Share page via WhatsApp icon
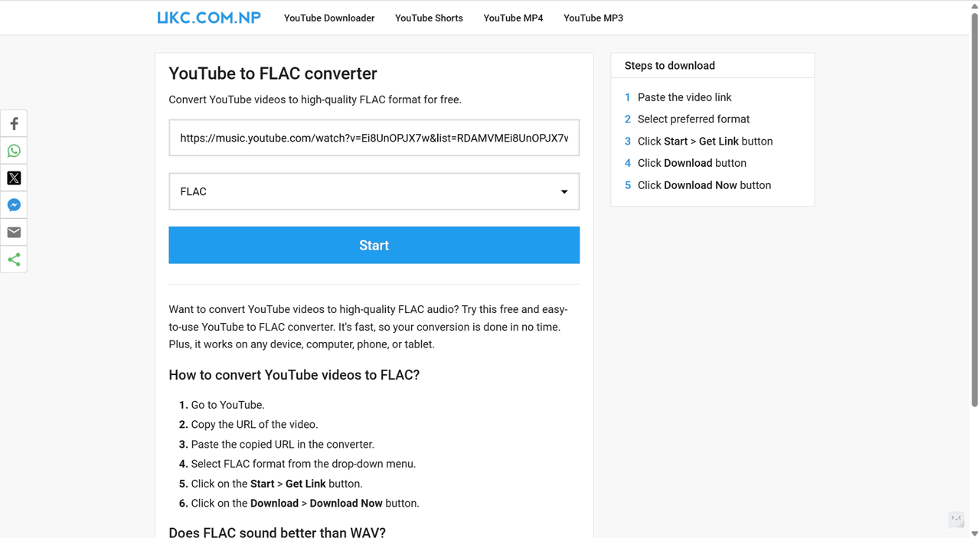The width and height of the screenshot is (980, 538). tap(14, 151)
